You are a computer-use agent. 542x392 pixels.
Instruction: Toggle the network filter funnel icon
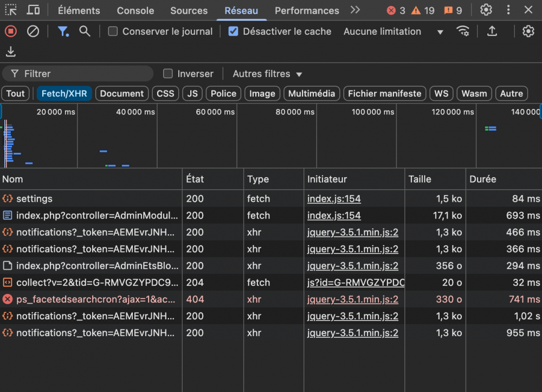(x=63, y=31)
